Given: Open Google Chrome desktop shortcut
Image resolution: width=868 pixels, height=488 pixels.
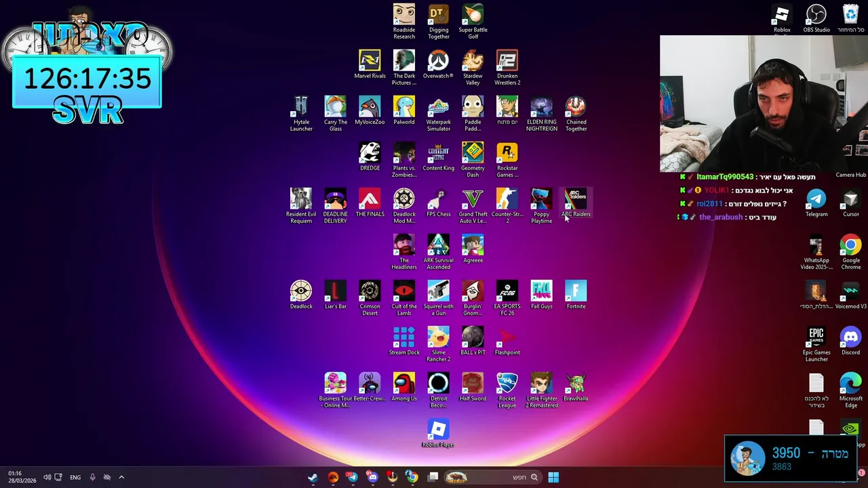Looking at the screenshot, I should point(851,252).
